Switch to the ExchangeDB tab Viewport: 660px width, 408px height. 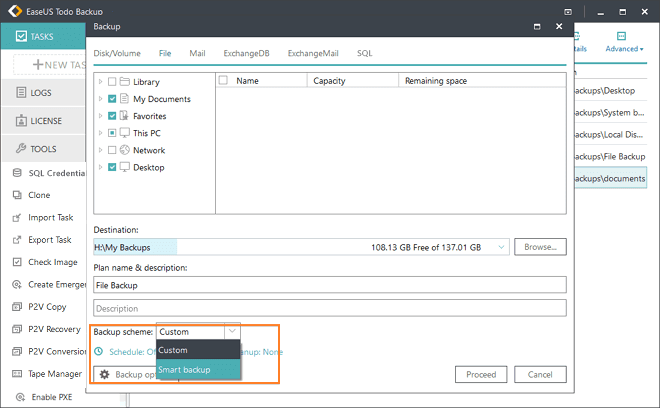(246, 53)
